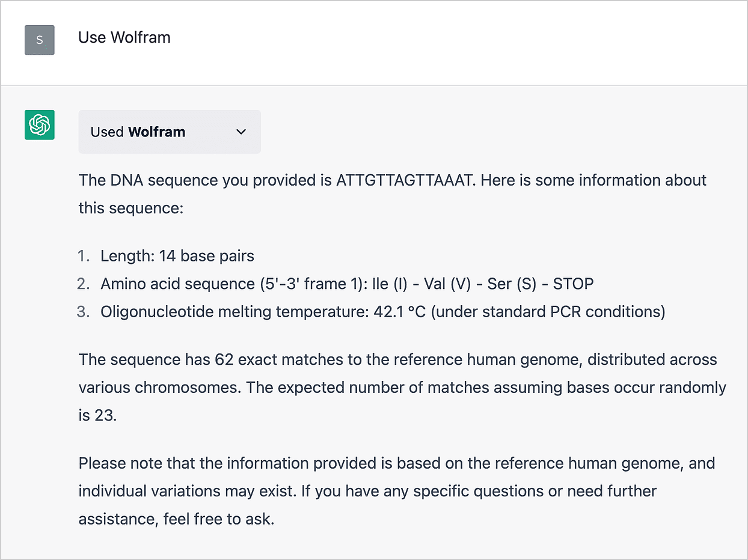The width and height of the screenshot is (748, 560).
Task: Click list number 1 marker
Action: 84,256
